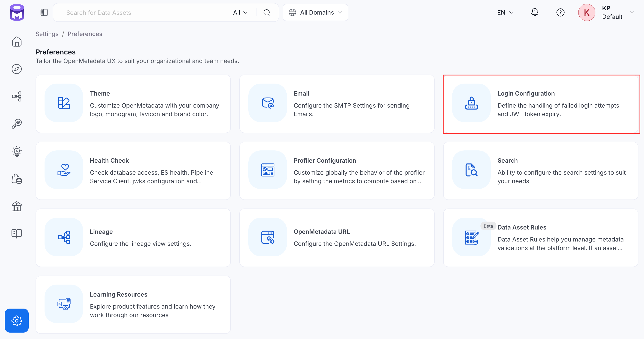Viewport: 644px width, 339px height.
Task: Click the Beta badge on Data Asset Rules
Action: pyautogui.click(x=488, y=226)
